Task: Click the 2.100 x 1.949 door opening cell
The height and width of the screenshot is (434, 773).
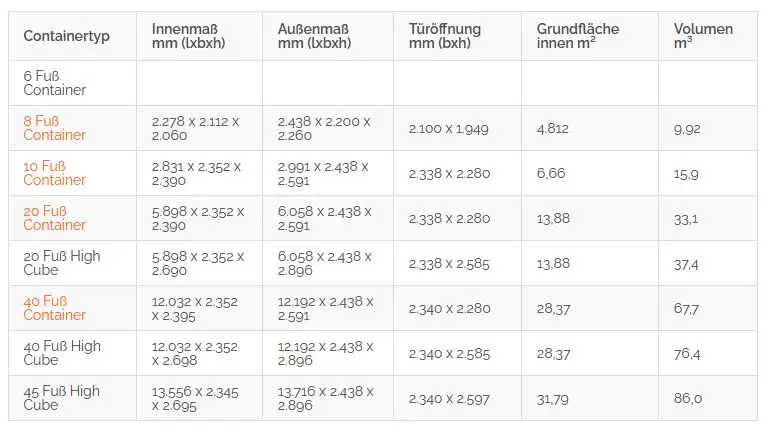Action: [449, 129]
